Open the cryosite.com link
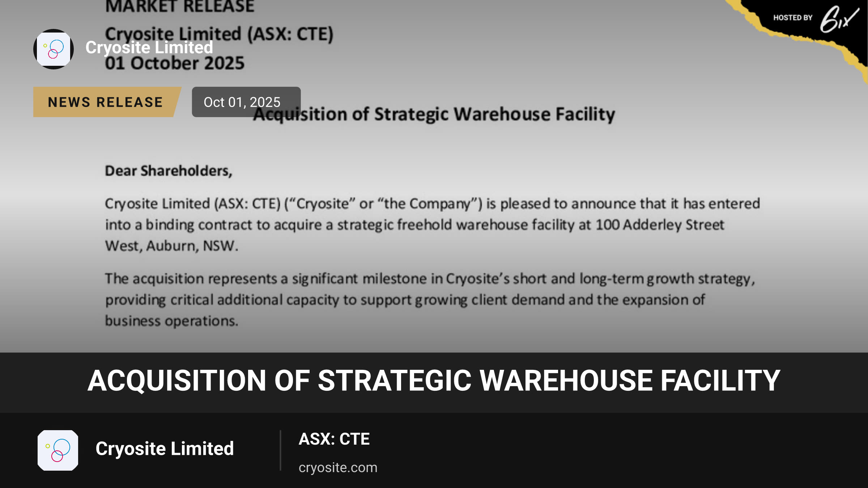Screen dimensions: 868x488 (x=338, y=467)
